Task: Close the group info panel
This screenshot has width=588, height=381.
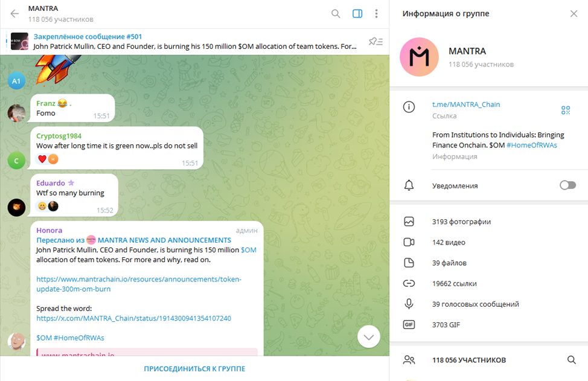Action: [x=574, y=14]
